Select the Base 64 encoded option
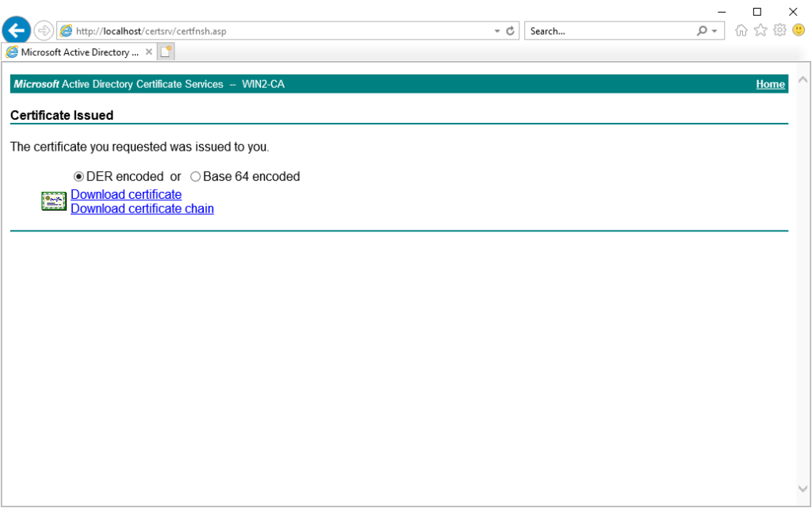Viewport: 812px width, 508px height. (x=196, y=177)
